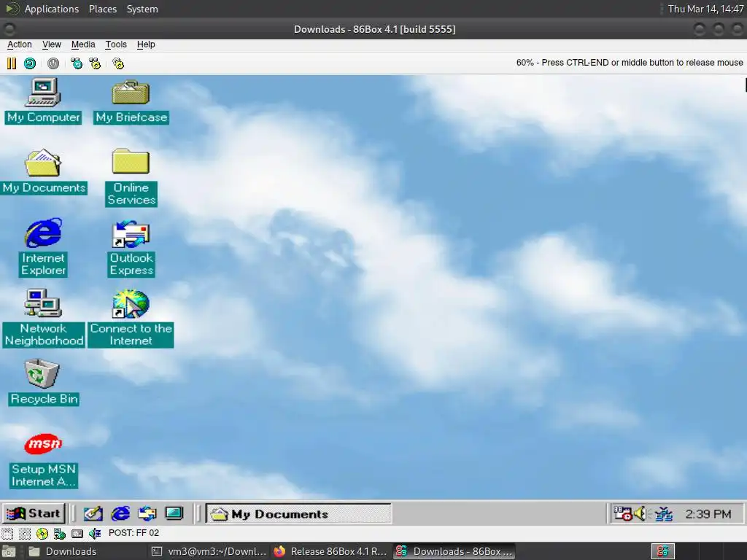Open the Help menu

pyautogui.click(x=146, y=44)
